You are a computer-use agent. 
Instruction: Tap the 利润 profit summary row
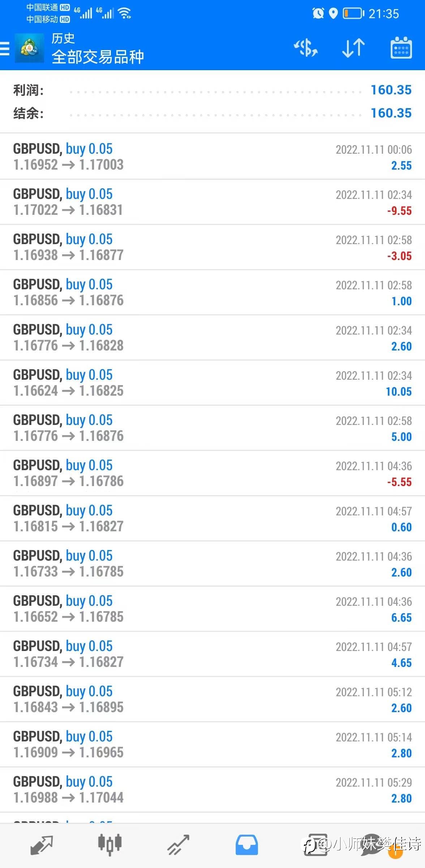[x=212, y=90]
